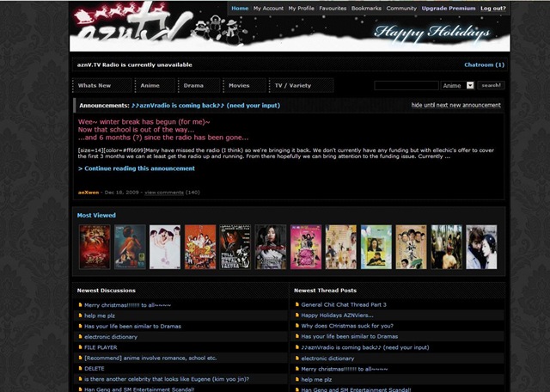Open the aznVradio is coming back announcement
Screen dimensions: 550x392
pyautogui.click(x=205, y=106)
